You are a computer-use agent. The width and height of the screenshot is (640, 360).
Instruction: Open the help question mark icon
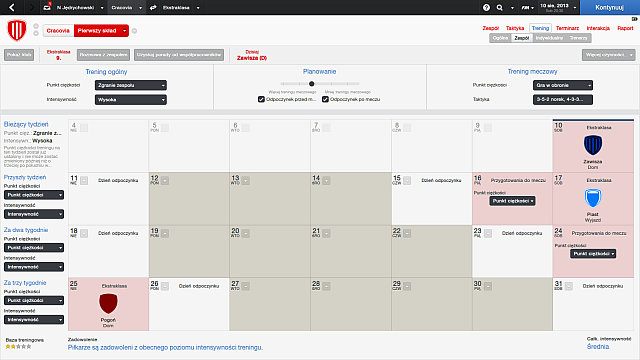(x=486, y=7)
